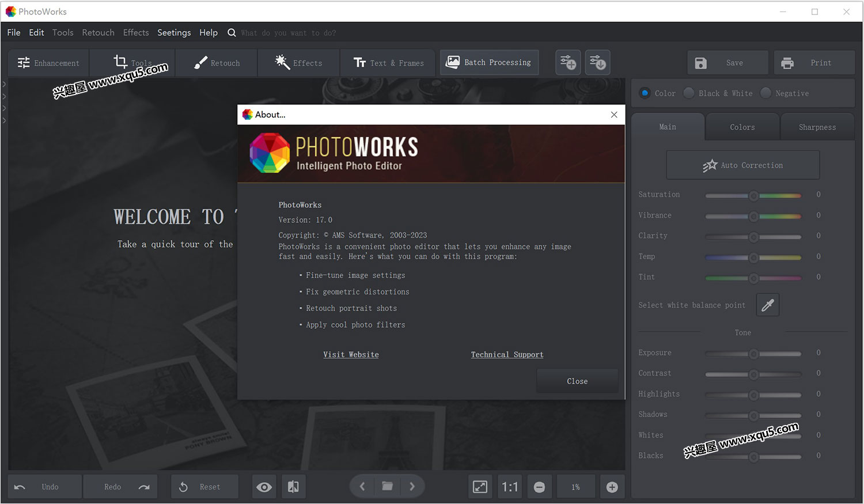Switch to the Retouch brush tab
This screenshot has width=864, height=504.
point(217,63)
